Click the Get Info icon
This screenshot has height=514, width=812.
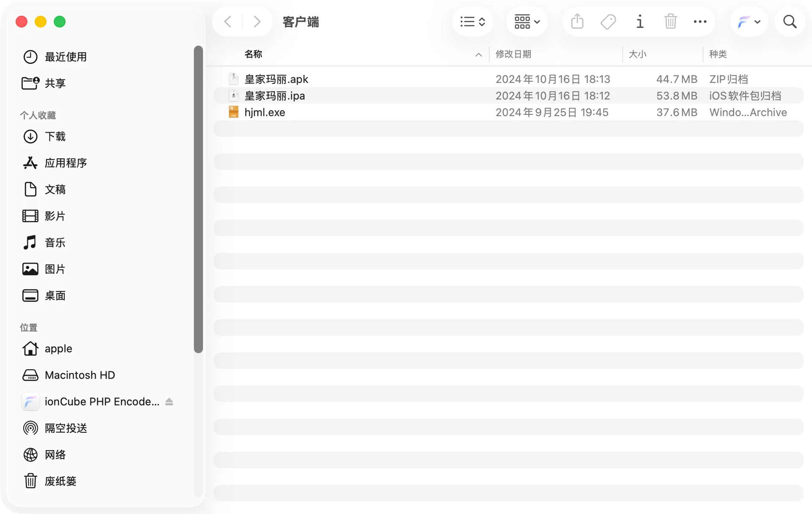(x=640, y=22)
